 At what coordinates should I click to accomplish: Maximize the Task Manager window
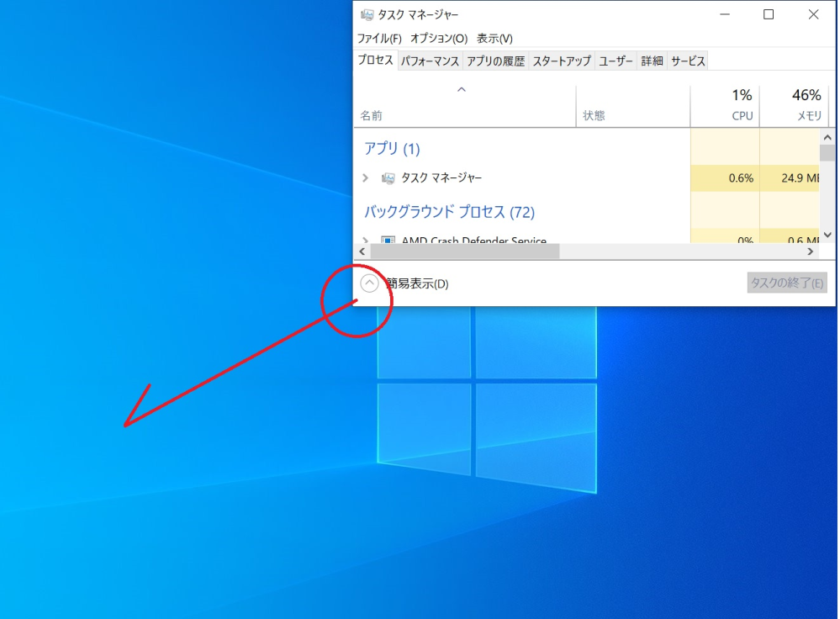pos(769,14)
